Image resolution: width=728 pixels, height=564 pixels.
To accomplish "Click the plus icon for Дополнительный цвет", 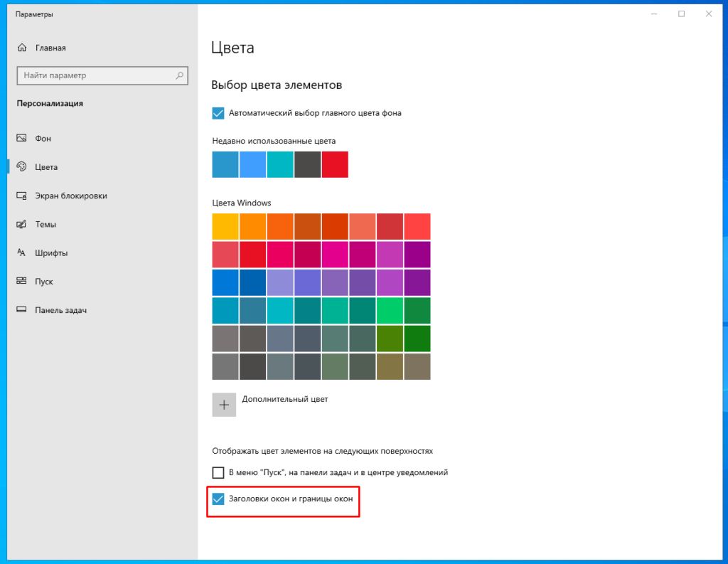I will click(x=224, y=404).
